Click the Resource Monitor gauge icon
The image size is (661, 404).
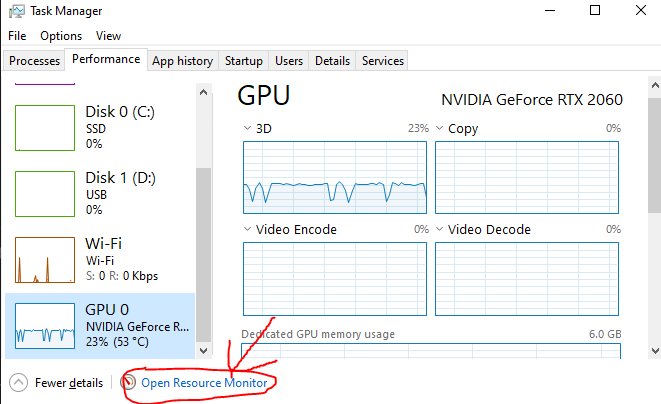128,382
